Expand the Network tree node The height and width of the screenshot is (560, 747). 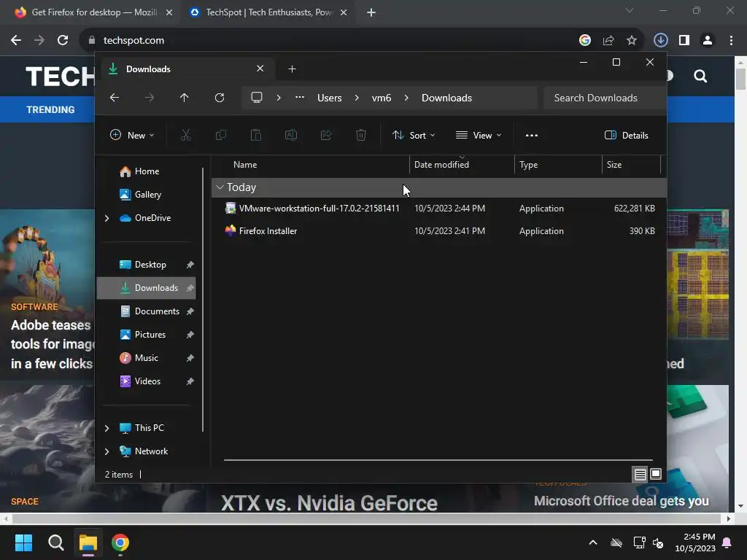(x=107, y=451)
